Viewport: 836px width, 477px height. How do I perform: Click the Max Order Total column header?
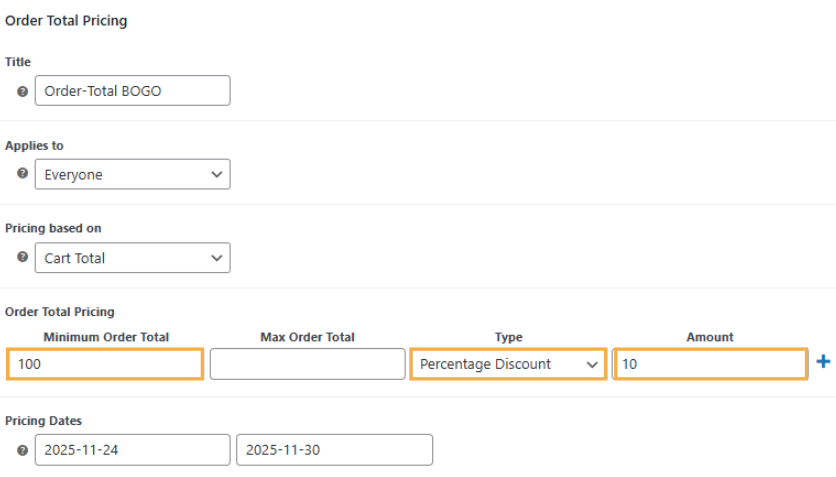coord(307,337)
